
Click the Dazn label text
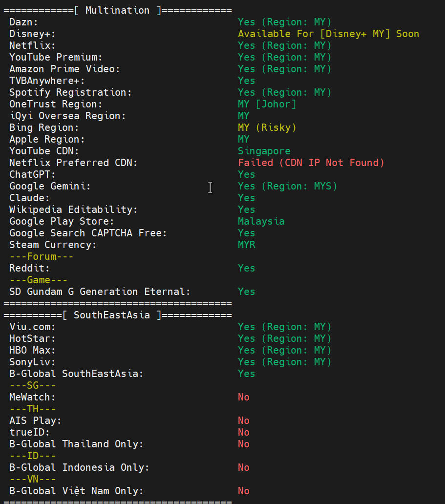tap(23, 22)
